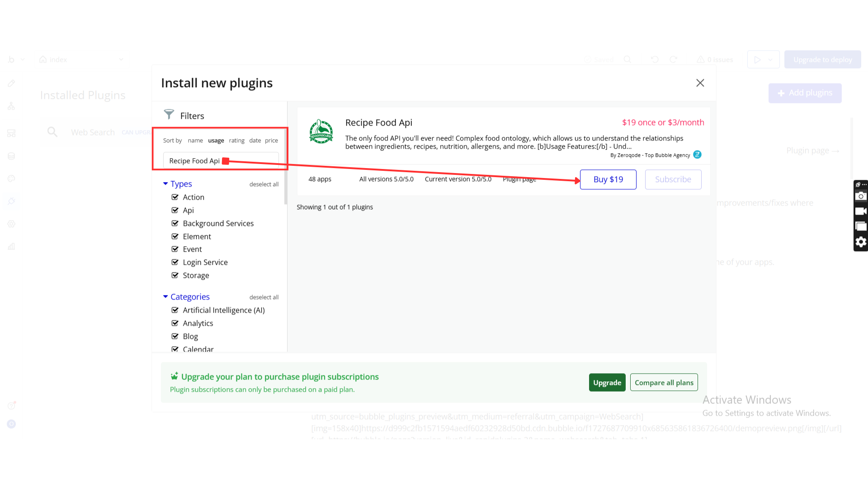Click the funnel Filters icon
Screen dimensions: 868x488
click(169, 115)
